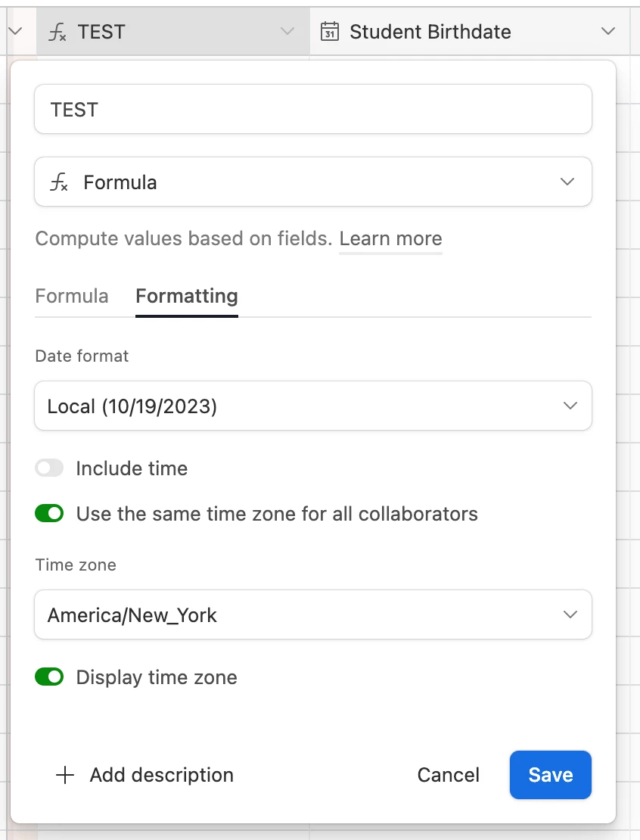The width and height of the screenshot is (640, 840).
Task: Cancel the field edit
Action: click(449, 775)
